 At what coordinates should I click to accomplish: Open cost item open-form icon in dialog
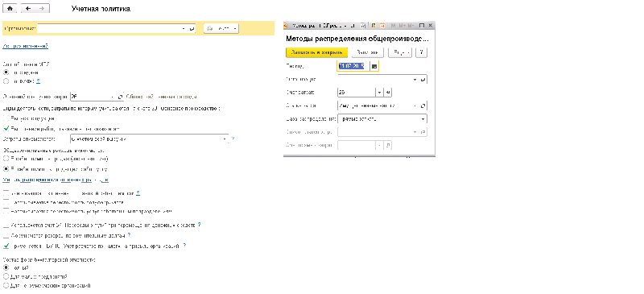pos(423,106)
